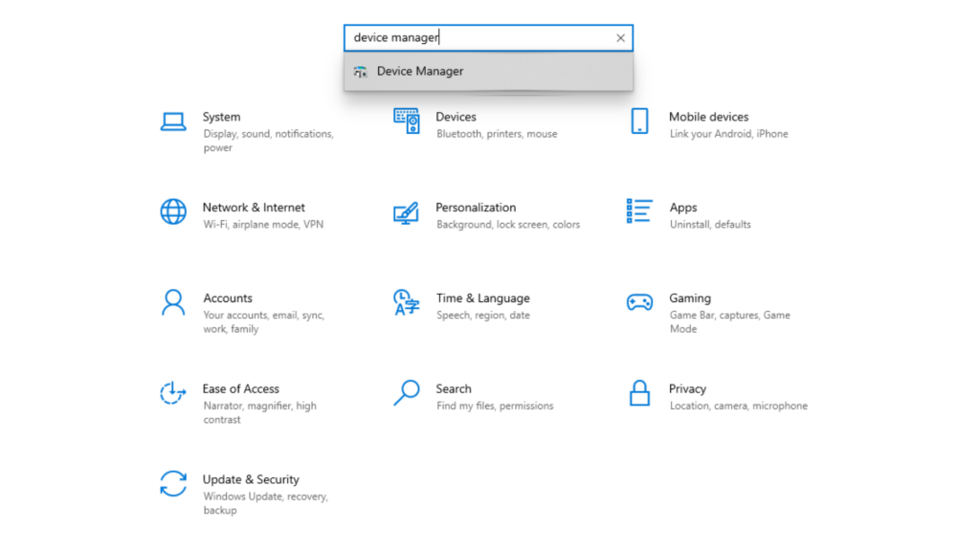Open the Search magnifier category icon
This screenshot has width=980, height=551.
406,393
